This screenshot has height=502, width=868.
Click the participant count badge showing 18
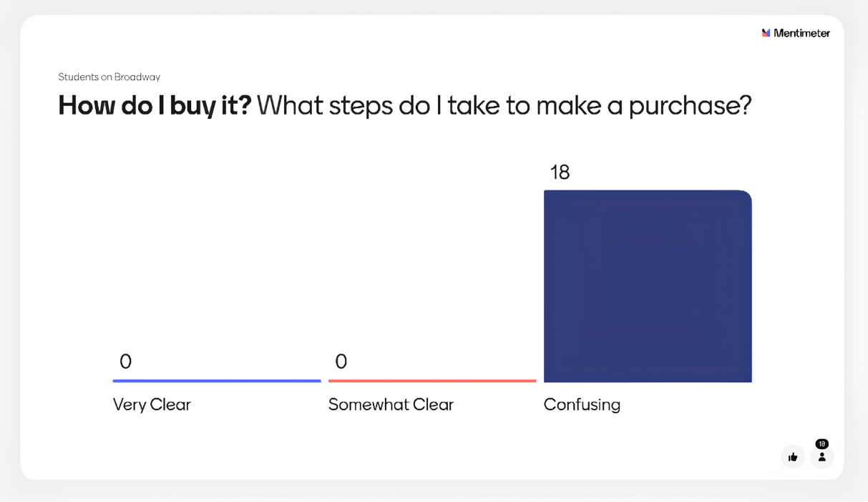click(x=822, y=444)
